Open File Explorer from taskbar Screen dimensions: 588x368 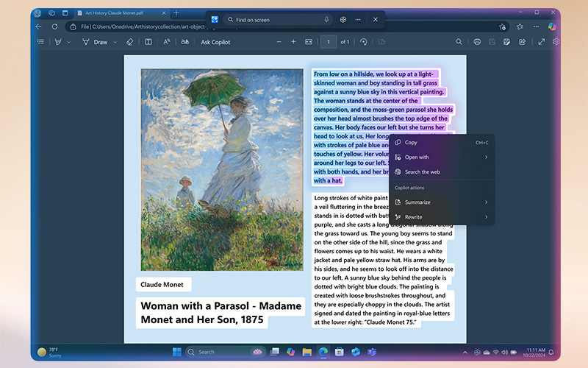306,352
